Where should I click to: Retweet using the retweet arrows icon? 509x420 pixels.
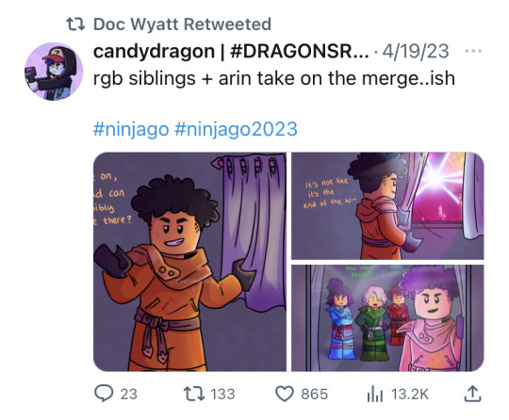(194, 394)
